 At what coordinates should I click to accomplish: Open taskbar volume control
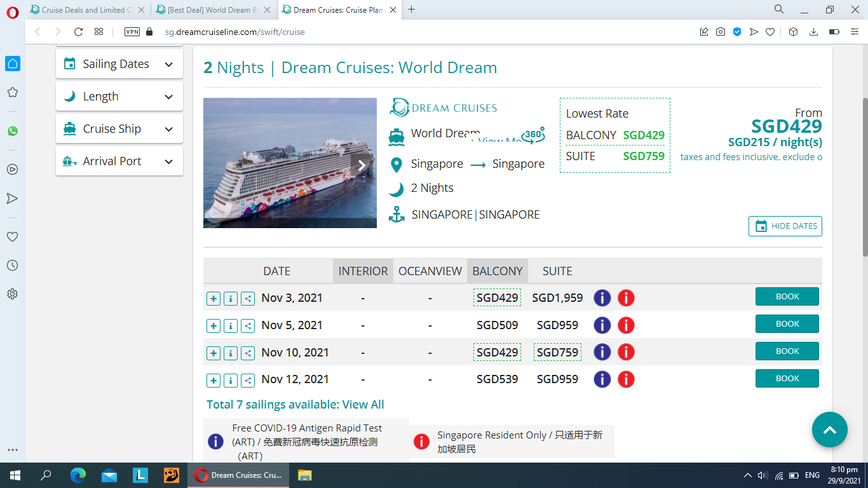(x=763, y=475)
